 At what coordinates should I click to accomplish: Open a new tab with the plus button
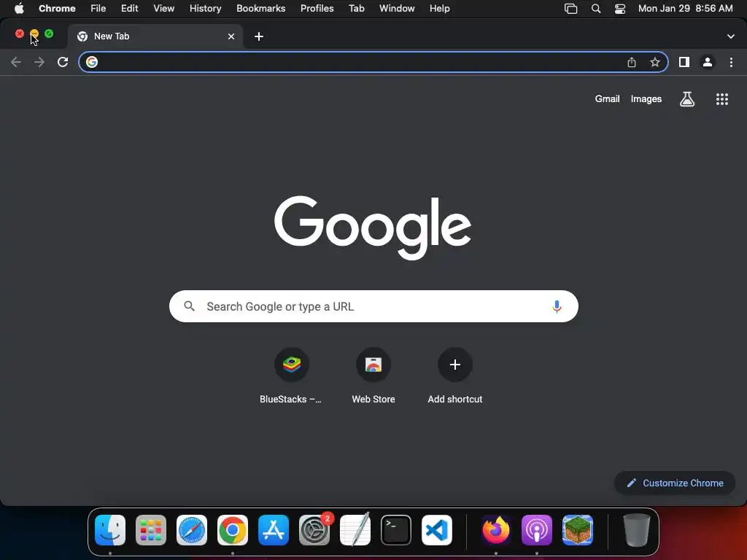click(x=259, y=36)
